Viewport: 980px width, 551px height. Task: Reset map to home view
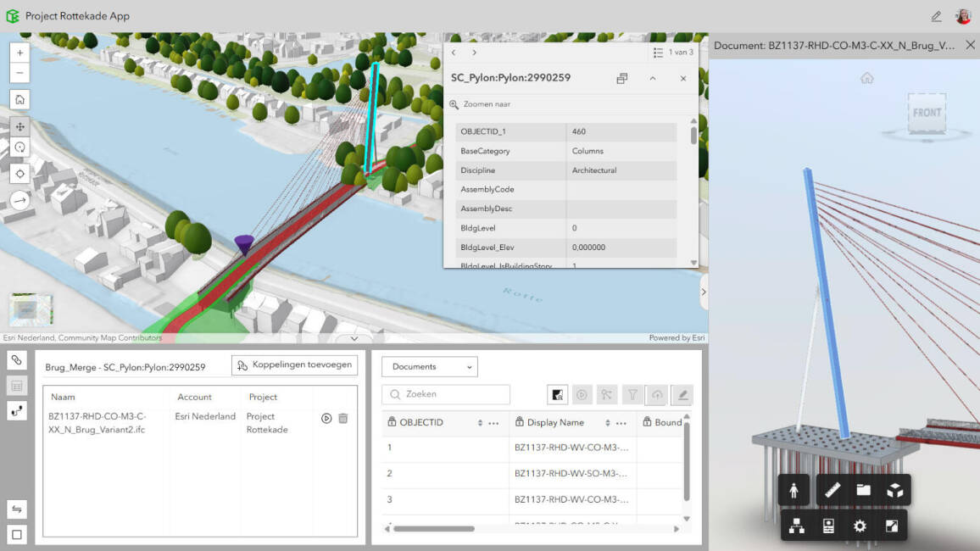click(20, 99)
